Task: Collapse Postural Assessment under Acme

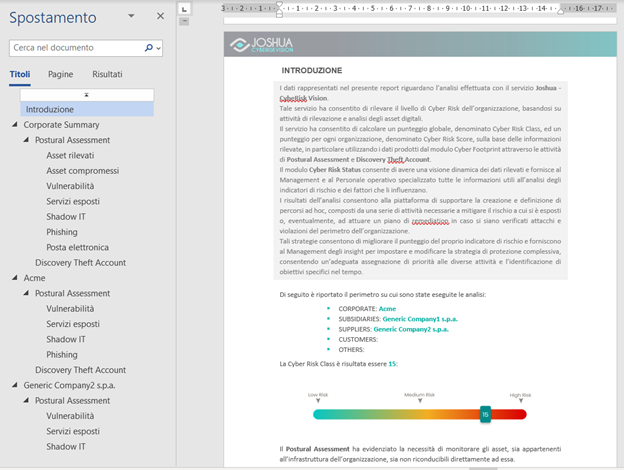Action: [x=26, y=293]
